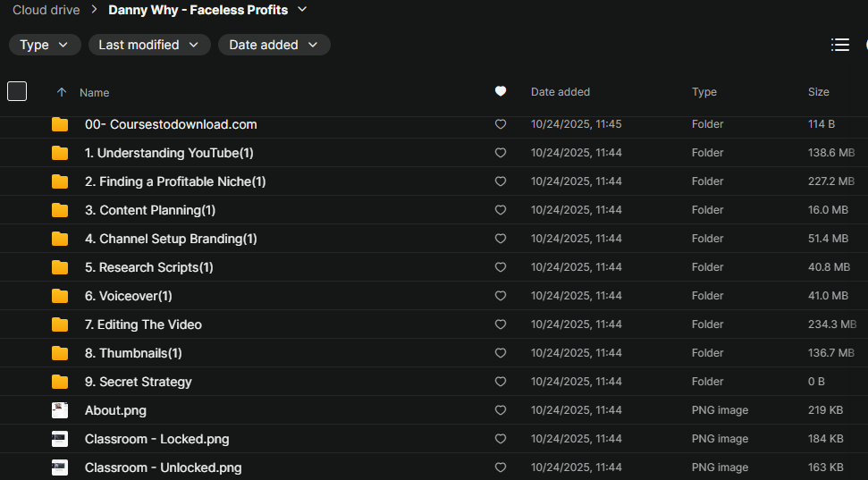
Task: Click the sort arrow beside Name column
Action: pos(62,92)
